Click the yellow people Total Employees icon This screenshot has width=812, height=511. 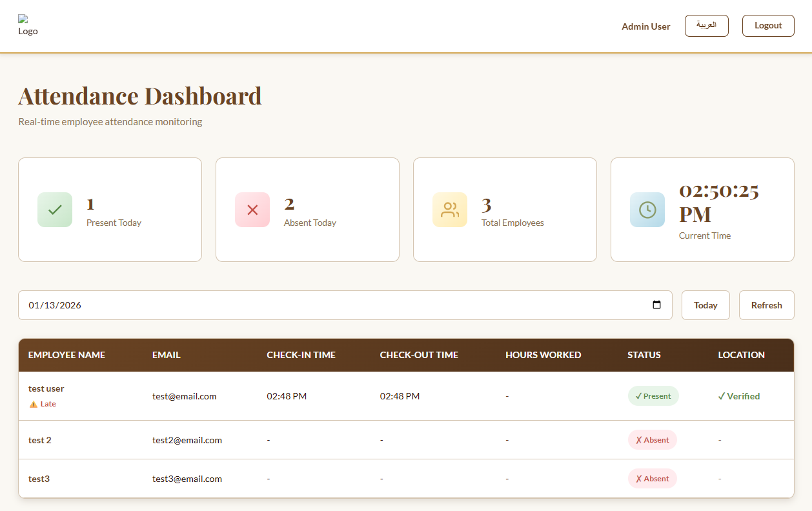(450, 210)
